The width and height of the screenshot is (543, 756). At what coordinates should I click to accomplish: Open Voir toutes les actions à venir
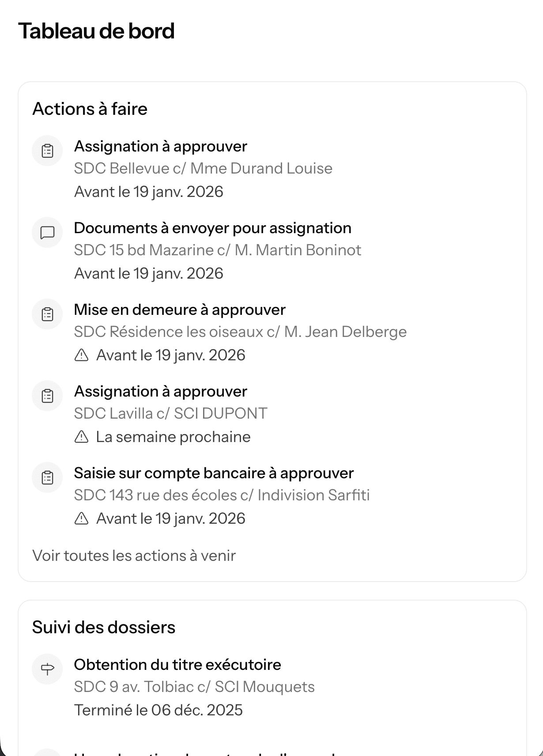(x=134, y=556)
